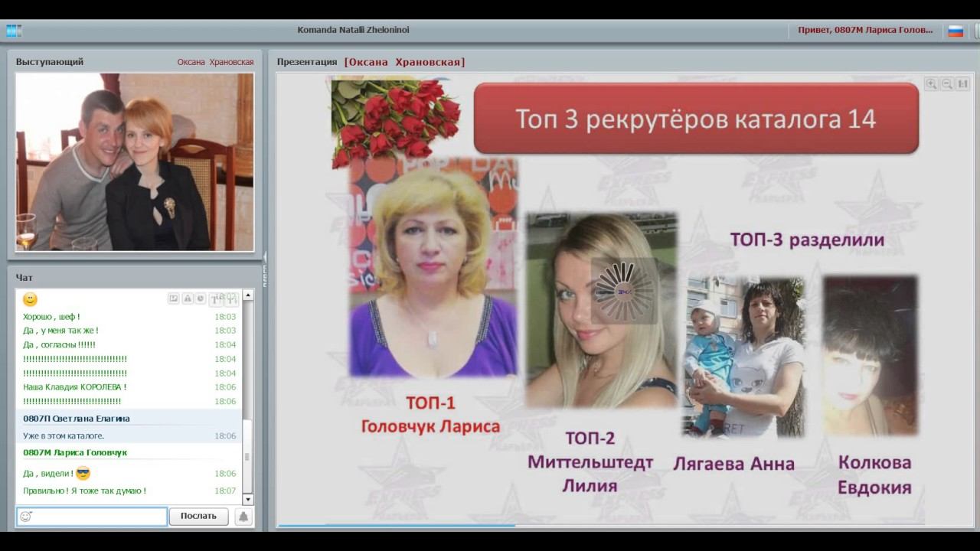Click the greeting Привет, 0807М Лариса Голов...
This screenshot has height=551, width=980.
point(865,30)
